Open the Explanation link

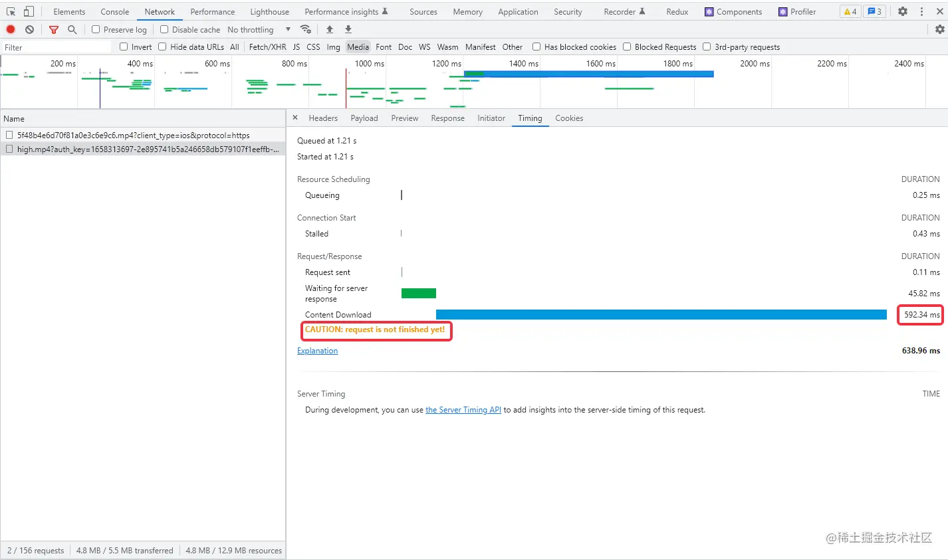tap(317, 351)
